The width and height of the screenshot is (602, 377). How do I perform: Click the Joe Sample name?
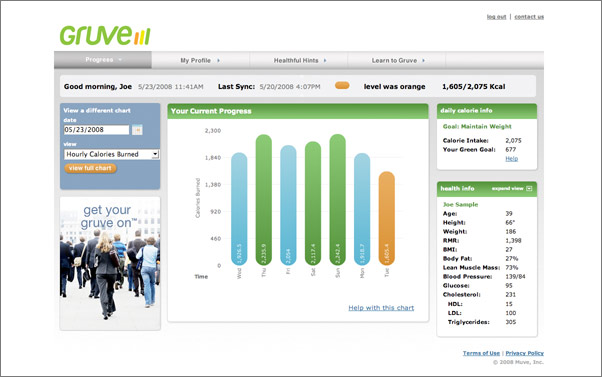[x=460, y=204]
